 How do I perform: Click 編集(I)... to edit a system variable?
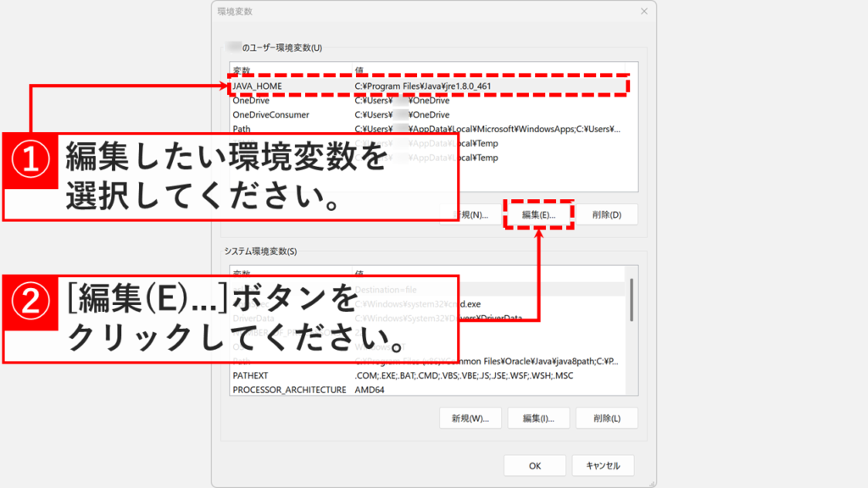pyautogui.click(x=540, y=418)
